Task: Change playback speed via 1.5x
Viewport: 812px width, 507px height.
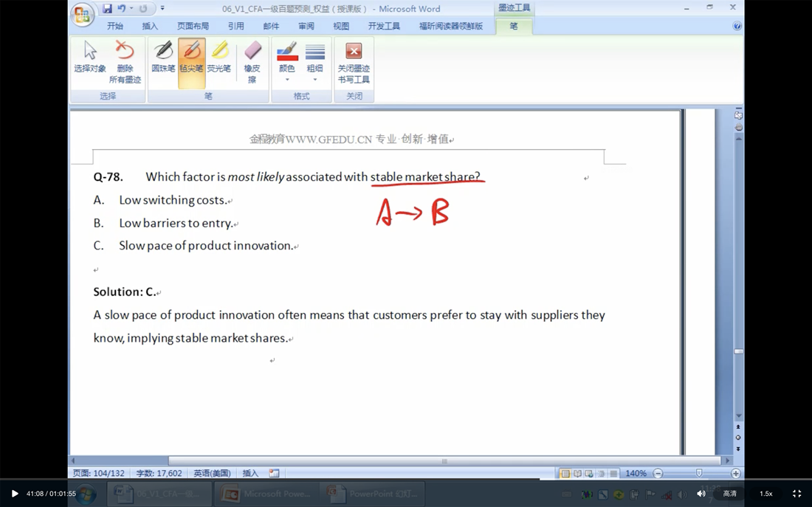Action: pyautogui.click(x=766, y=494)
